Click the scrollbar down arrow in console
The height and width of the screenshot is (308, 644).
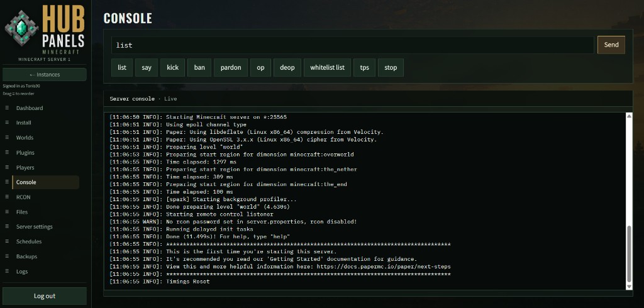(629, 286)
